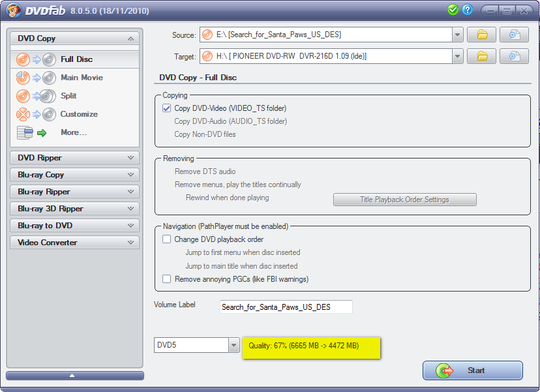This screenshot has width=540, height=392.
Task: Select Customize copy mode
Action: click(x=79, y=114)
